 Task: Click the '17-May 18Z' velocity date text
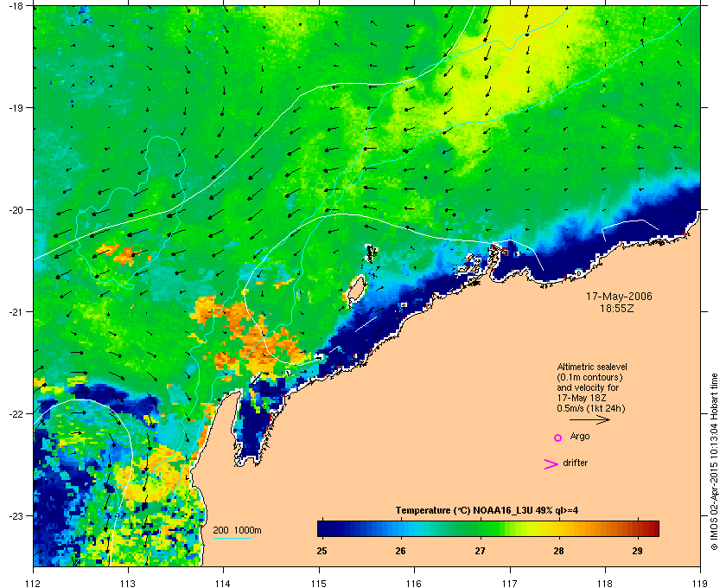point(582,398)
